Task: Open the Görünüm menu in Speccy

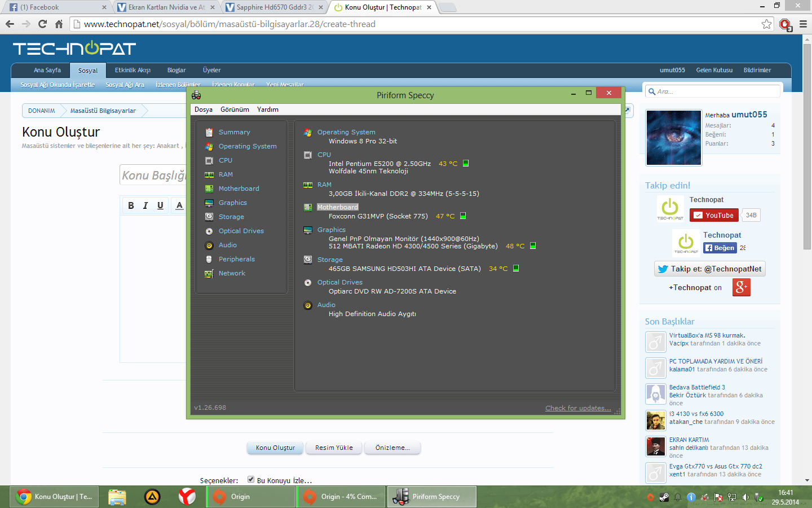Action: point(235,110)
